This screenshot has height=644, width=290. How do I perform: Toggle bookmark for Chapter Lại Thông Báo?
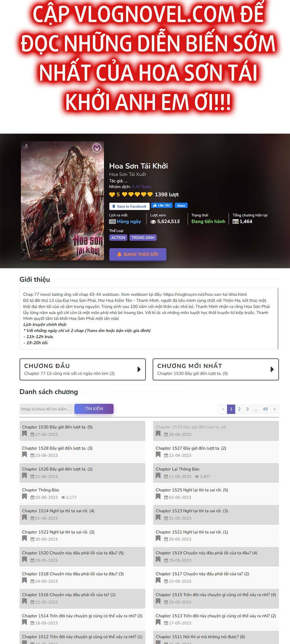pos(158,476)
